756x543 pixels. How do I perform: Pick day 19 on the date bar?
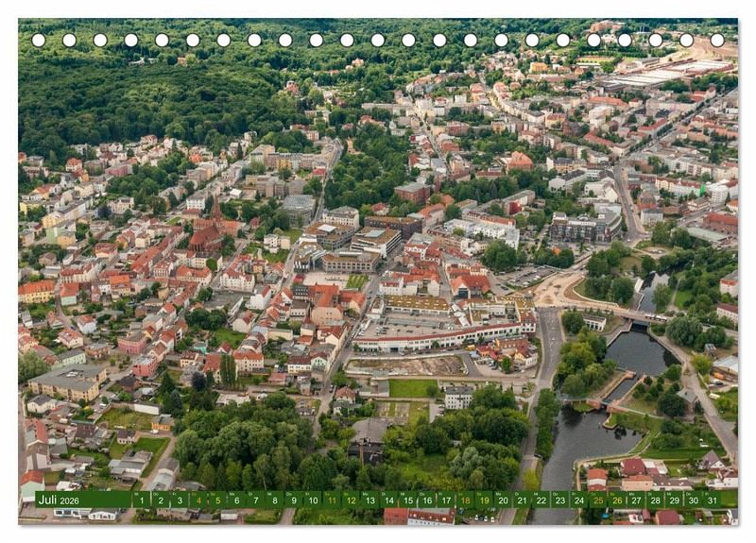tap(484, 500)
